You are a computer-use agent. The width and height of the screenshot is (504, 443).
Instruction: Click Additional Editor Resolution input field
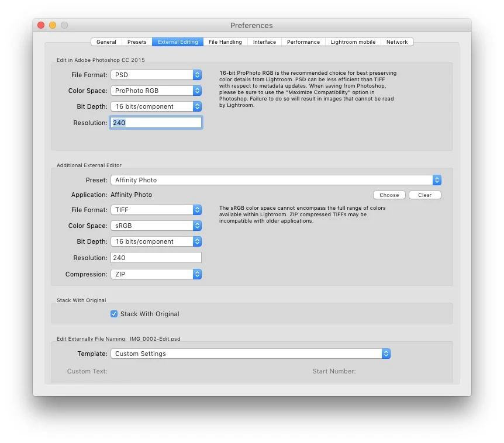pos(156,258)
